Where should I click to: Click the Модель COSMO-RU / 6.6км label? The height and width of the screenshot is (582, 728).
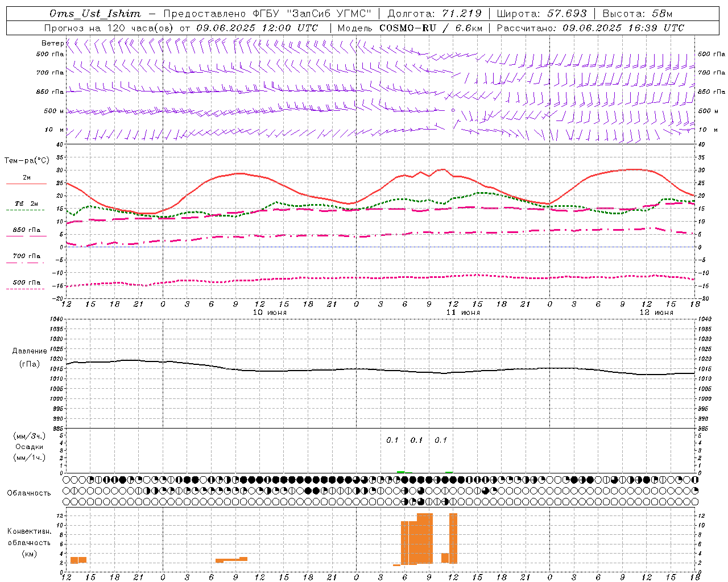pyautogui.click(x=409, y=28)
